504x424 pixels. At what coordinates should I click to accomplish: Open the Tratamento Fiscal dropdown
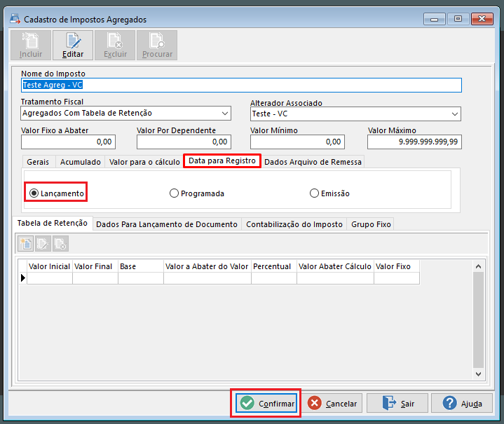pos(225,113)
